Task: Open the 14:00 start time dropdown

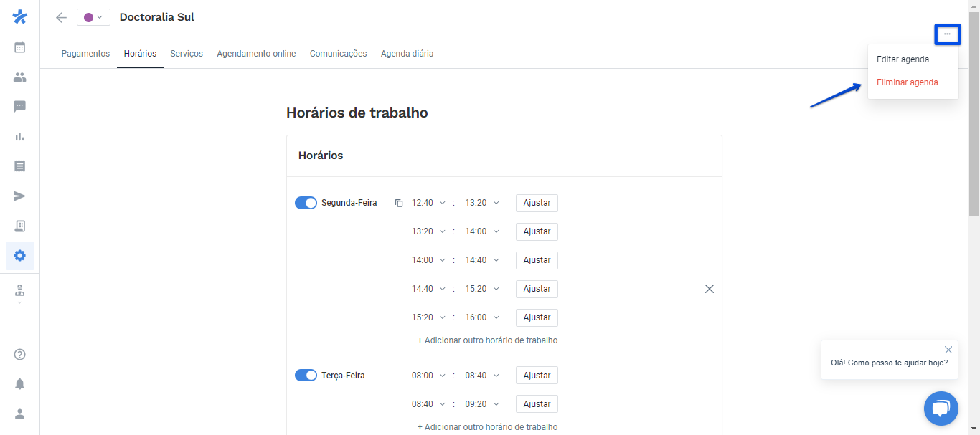Action: (x=428, y=260)
